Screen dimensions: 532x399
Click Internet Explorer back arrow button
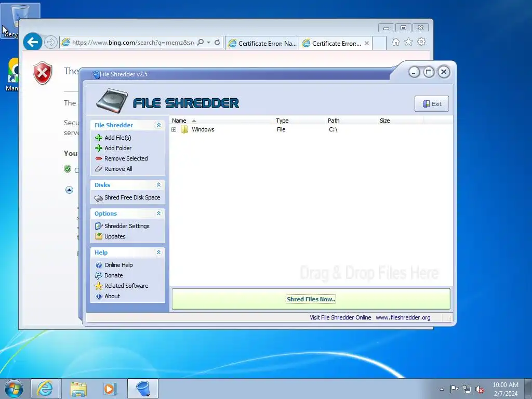(33, 42)
